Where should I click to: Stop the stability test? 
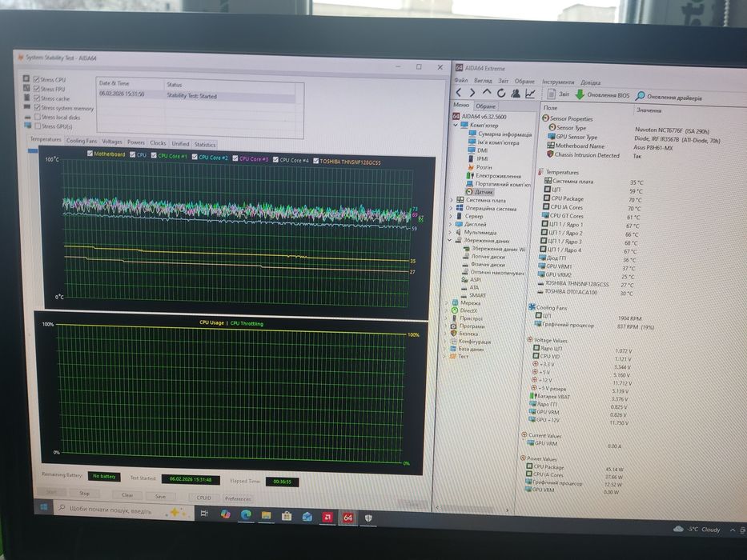(x=84, y=493)
